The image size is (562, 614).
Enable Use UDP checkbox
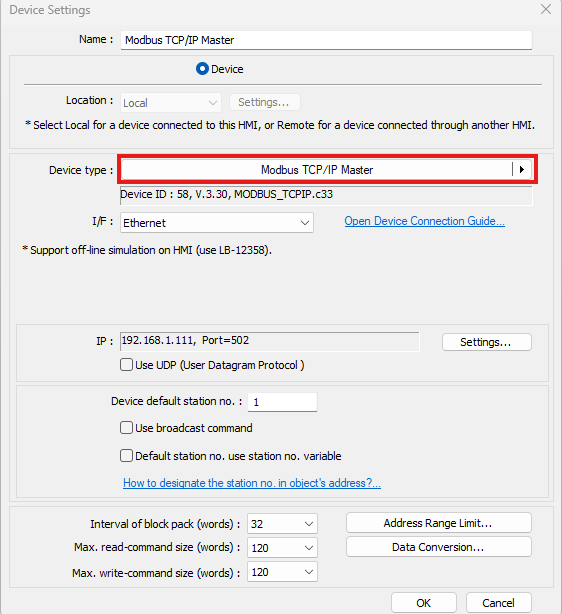tap(126, 365)
